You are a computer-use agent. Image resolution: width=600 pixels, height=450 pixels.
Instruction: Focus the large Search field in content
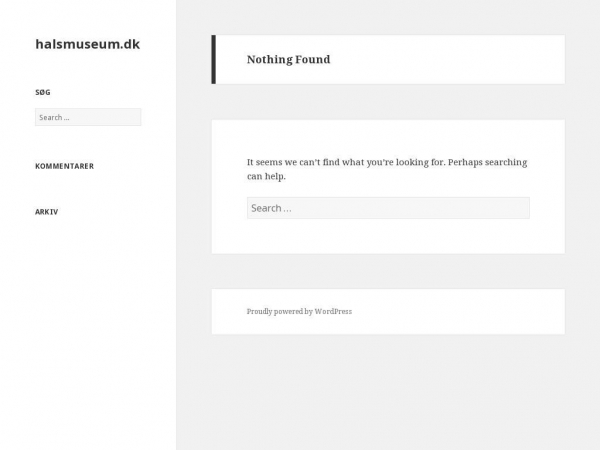(x=388, y=208)
